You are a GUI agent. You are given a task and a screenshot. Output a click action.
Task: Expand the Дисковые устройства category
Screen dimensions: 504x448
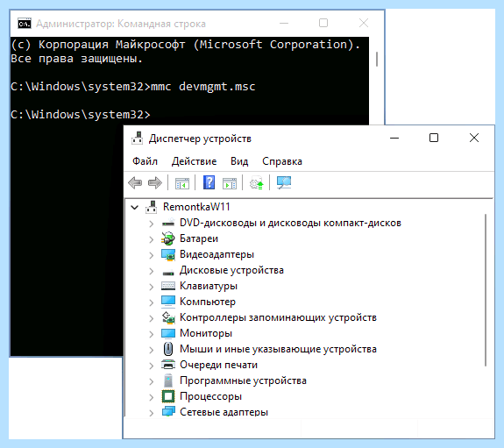coord(151,271)
